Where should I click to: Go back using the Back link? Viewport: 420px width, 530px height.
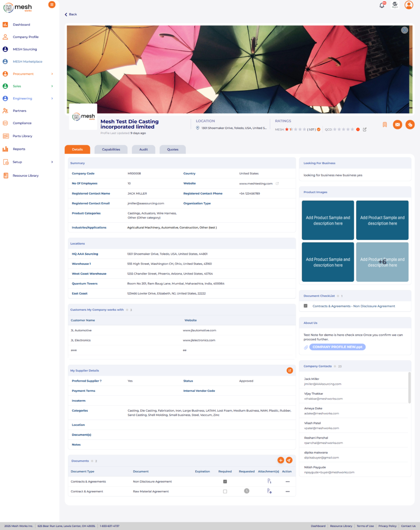71,14
